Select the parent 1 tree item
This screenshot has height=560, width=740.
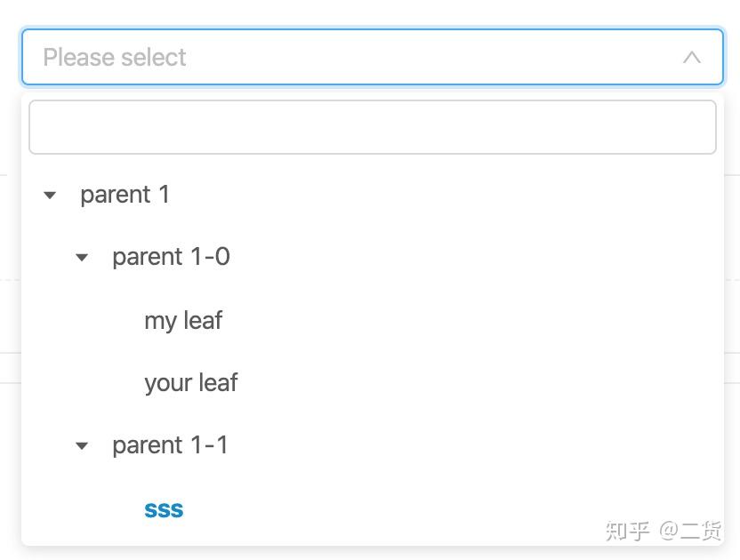tap(125, 195)
